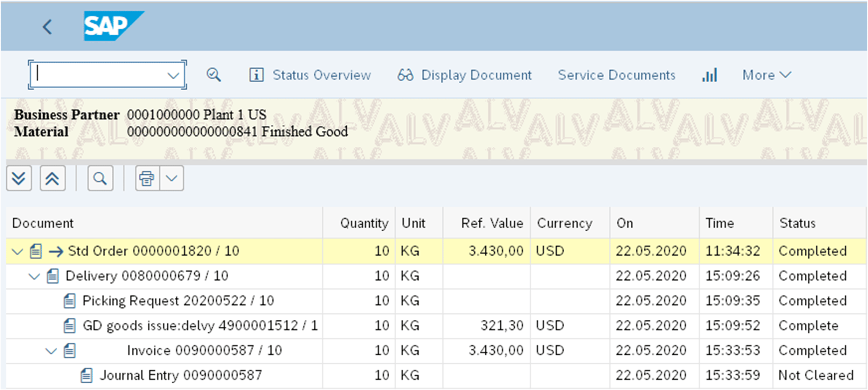
Task: Click the find icon above the document list
Action: (100, 178)
